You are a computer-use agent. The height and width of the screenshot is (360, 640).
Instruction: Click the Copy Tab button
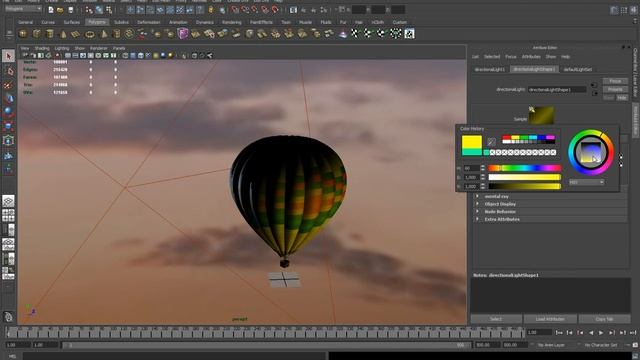604,319
